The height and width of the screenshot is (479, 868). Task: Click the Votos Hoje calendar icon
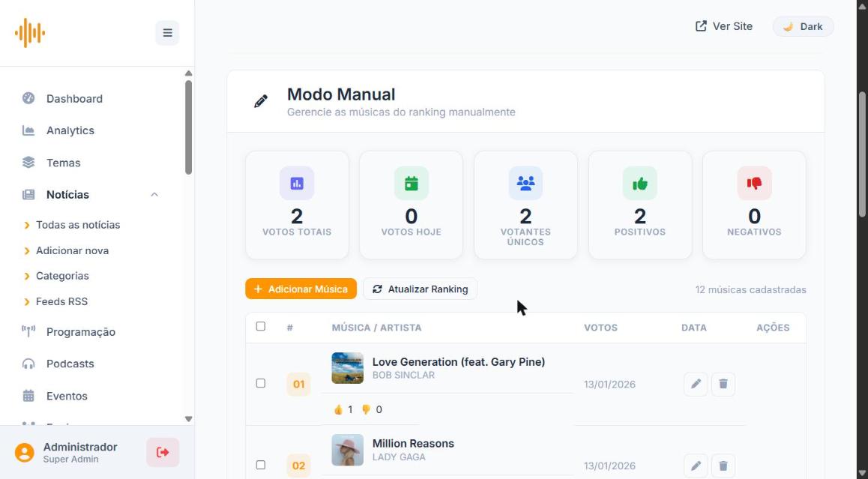[412, 184]
